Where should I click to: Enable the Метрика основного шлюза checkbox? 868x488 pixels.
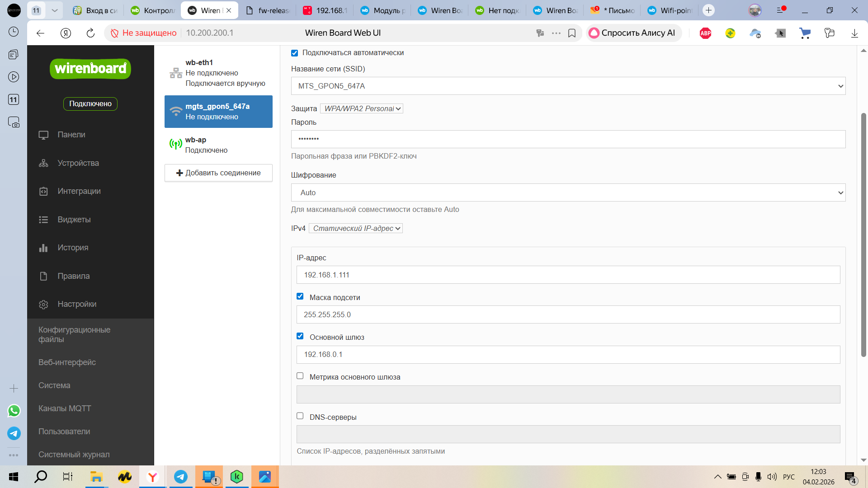click(300, 376)
